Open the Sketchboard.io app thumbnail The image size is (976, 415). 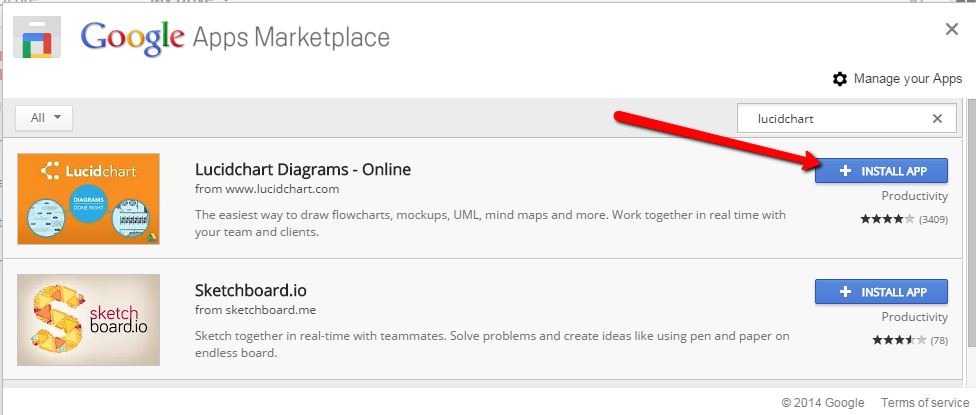[88, 320]
